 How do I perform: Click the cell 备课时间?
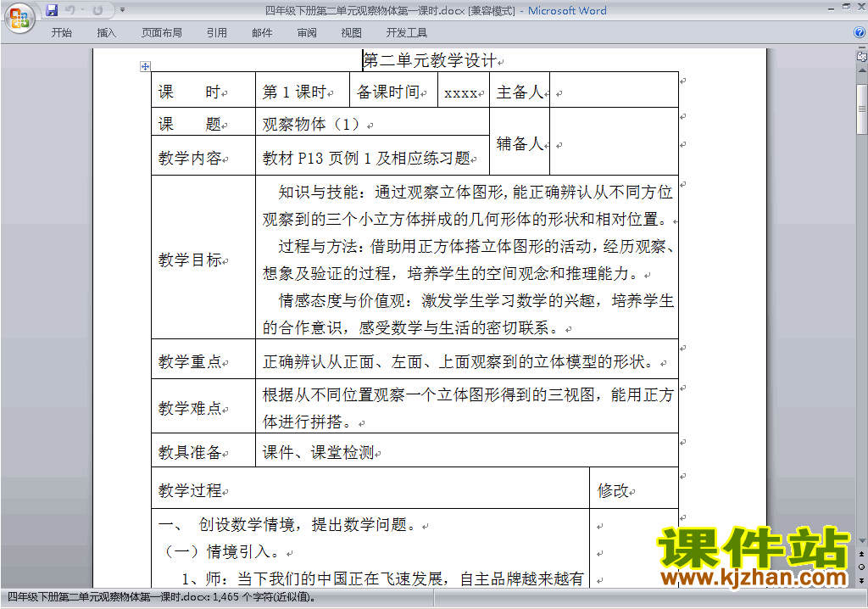(x=393, y=90)
